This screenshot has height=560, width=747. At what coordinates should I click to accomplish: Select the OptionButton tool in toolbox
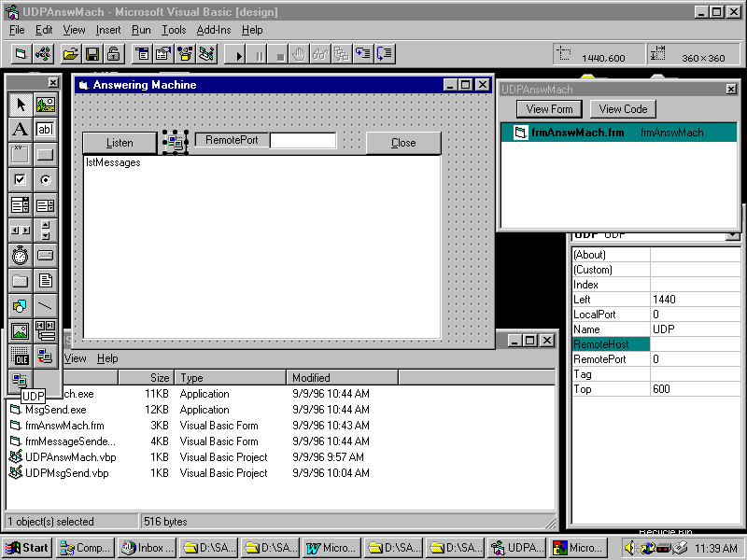[45, 180]
